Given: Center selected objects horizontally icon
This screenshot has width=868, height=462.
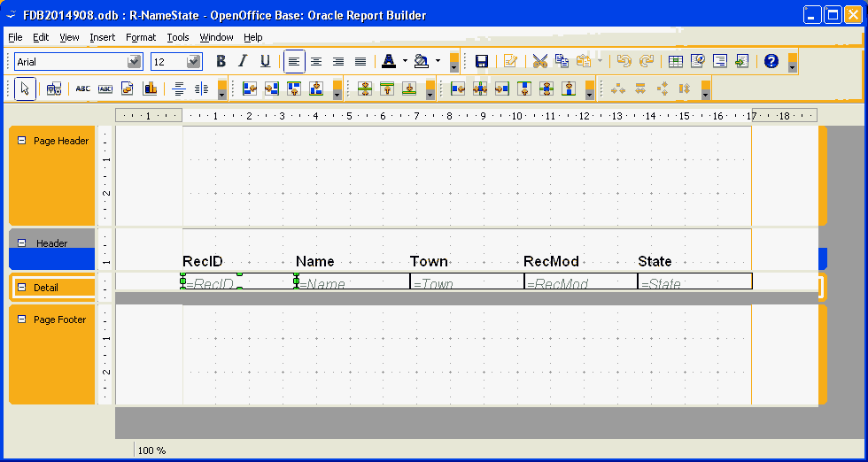Looking at the screenshot, I should (480, 89).
